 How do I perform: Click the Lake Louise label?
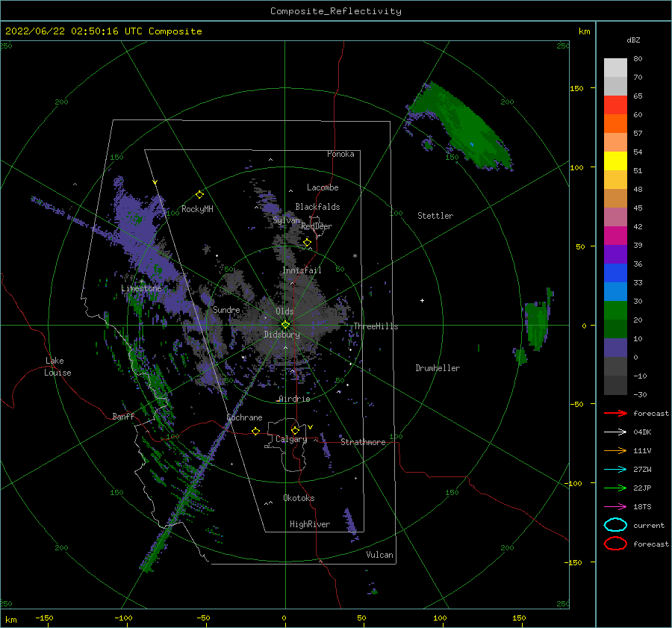click(57, 367)
